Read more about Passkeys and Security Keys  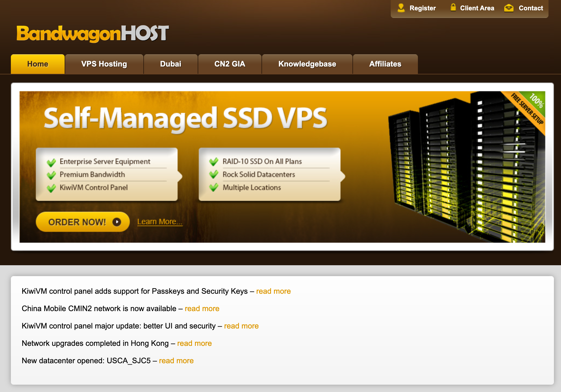coord(273,291)
